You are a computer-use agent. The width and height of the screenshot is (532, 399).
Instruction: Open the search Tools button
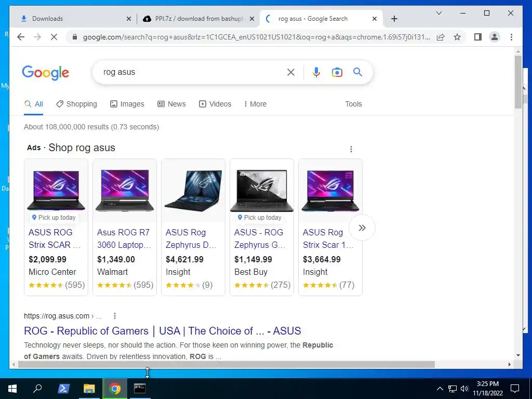(x=353, y=104)
